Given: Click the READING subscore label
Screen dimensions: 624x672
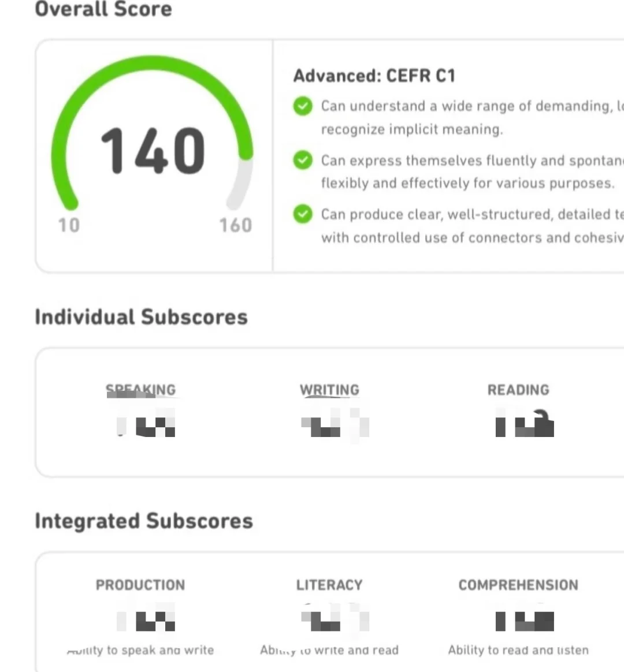Looking at the screenshot, I should tap(518, 390).
